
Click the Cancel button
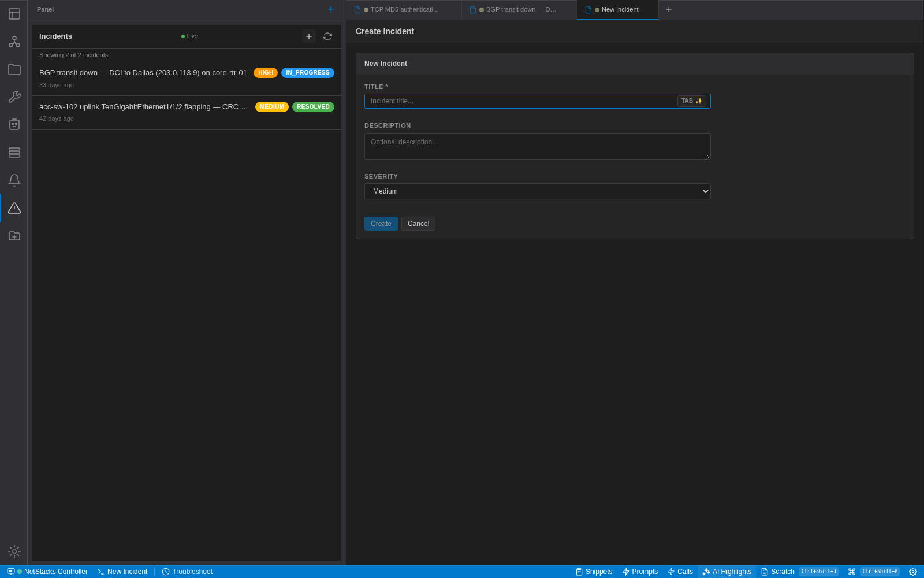tap(419, 224)
